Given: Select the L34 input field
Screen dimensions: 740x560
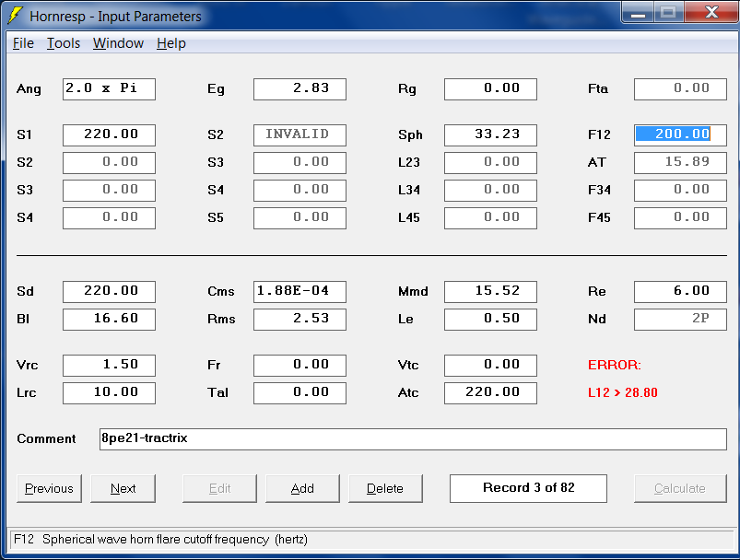Looking at the screenshot, I should pos(490,190).
